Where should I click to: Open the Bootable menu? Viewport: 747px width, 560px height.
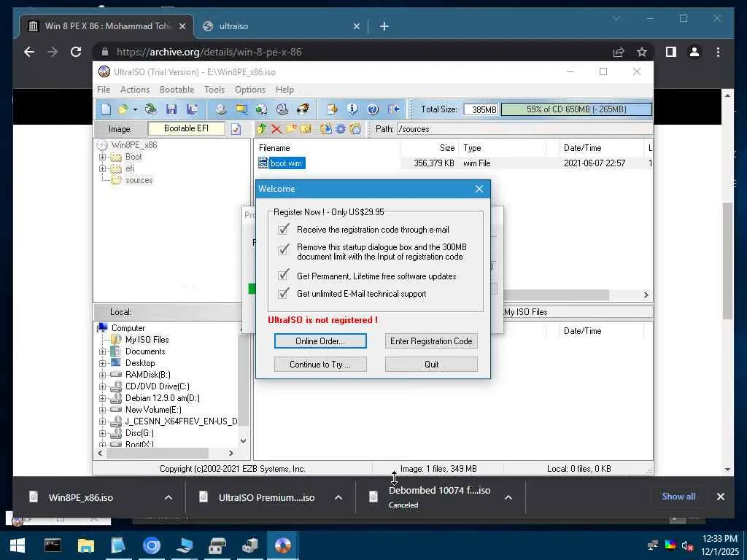(x=177, y=90)
